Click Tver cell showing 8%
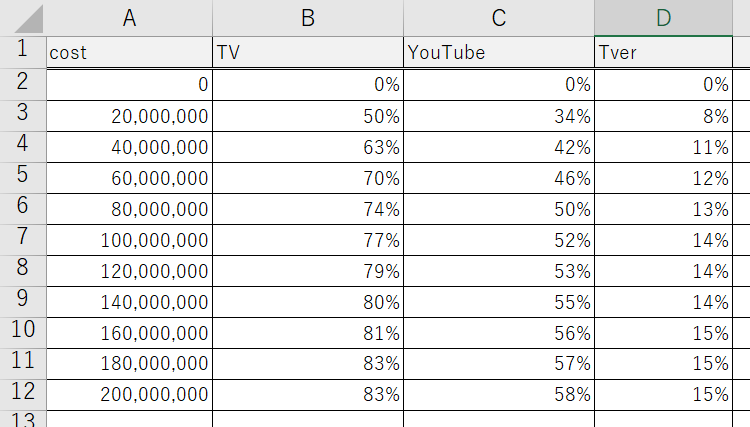 point(663,116)
